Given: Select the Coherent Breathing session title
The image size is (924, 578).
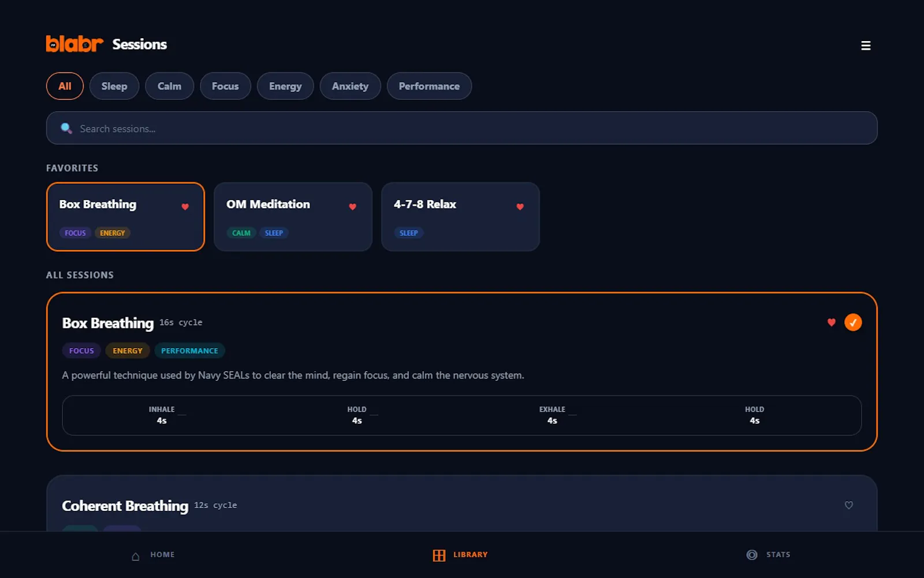Looking at the screenshot, I should pyautogui.click(x=125, y=506).
